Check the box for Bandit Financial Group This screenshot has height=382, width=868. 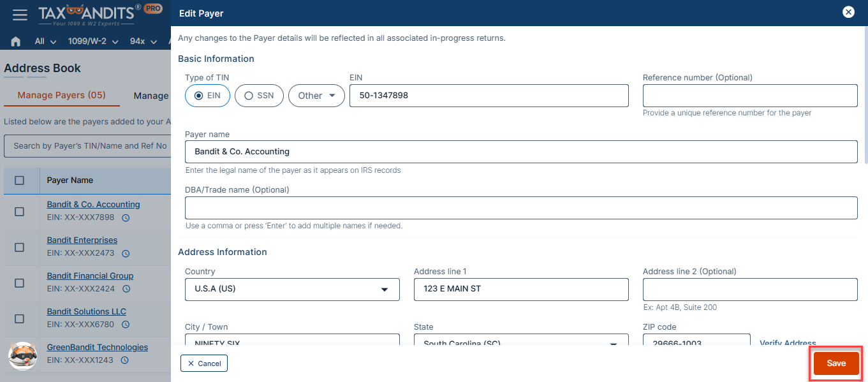pyautogui.click(x=20, y=283)
